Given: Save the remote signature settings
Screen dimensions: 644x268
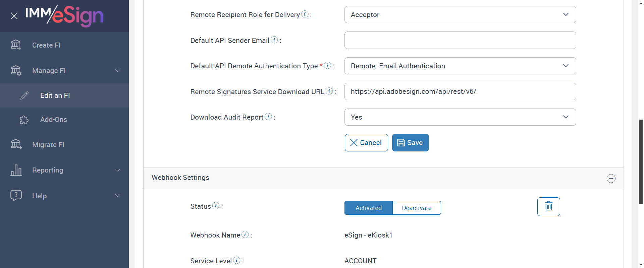Looking at the screenshot, I should pyautogui.click(x=410, y=143).
